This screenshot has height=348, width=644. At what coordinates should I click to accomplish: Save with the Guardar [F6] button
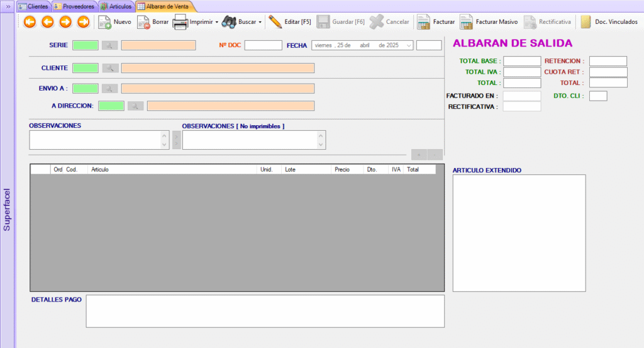coord(340,22)
